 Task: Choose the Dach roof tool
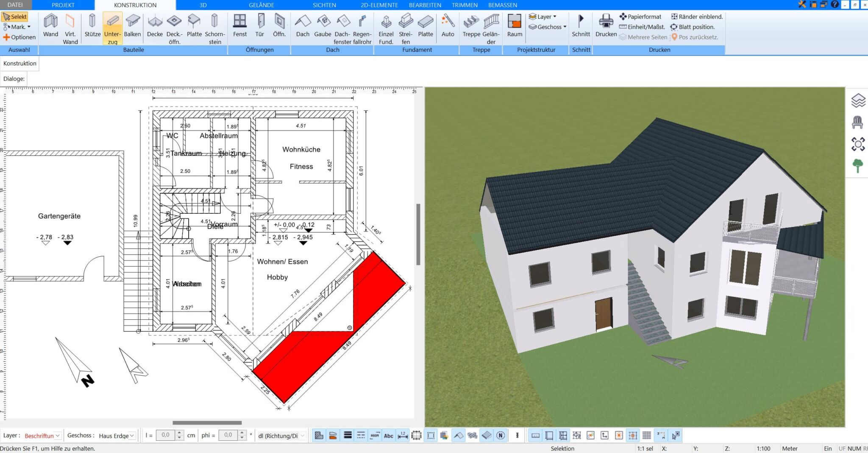click(303, 27)
